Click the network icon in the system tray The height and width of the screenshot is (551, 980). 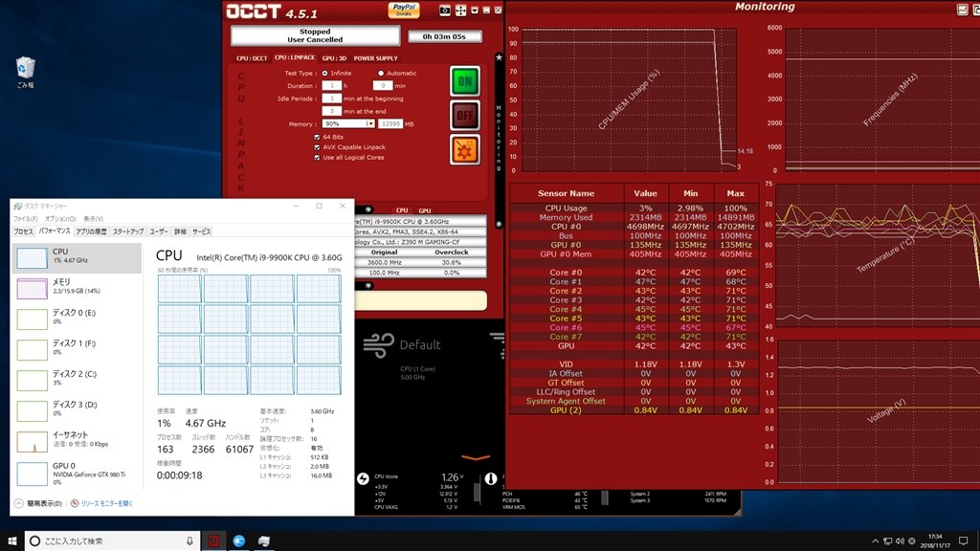click(x=887, y=541)
